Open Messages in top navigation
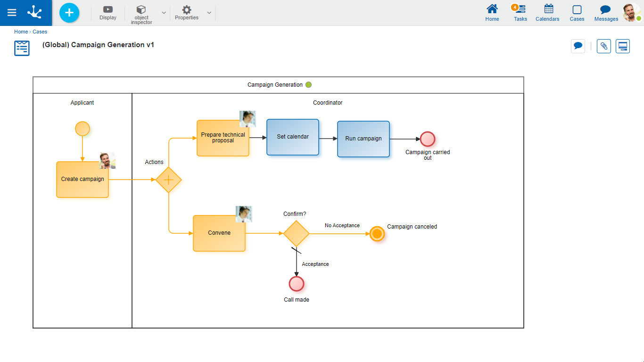644x362 pixels. point(606,13)
